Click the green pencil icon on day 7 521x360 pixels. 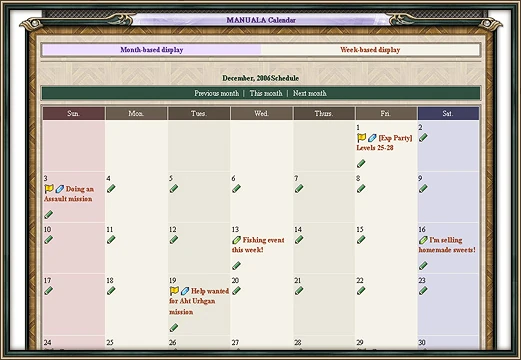tap(299, 189)
